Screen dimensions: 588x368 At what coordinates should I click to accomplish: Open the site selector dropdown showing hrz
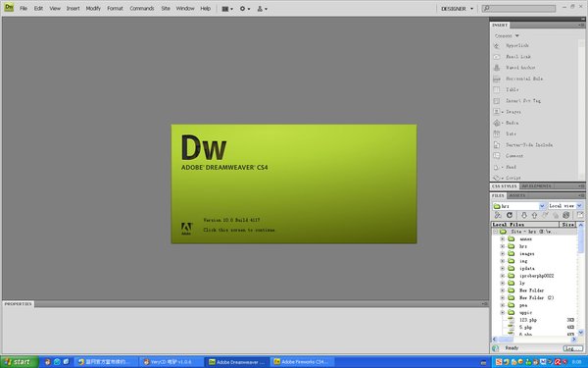(518, 206)
